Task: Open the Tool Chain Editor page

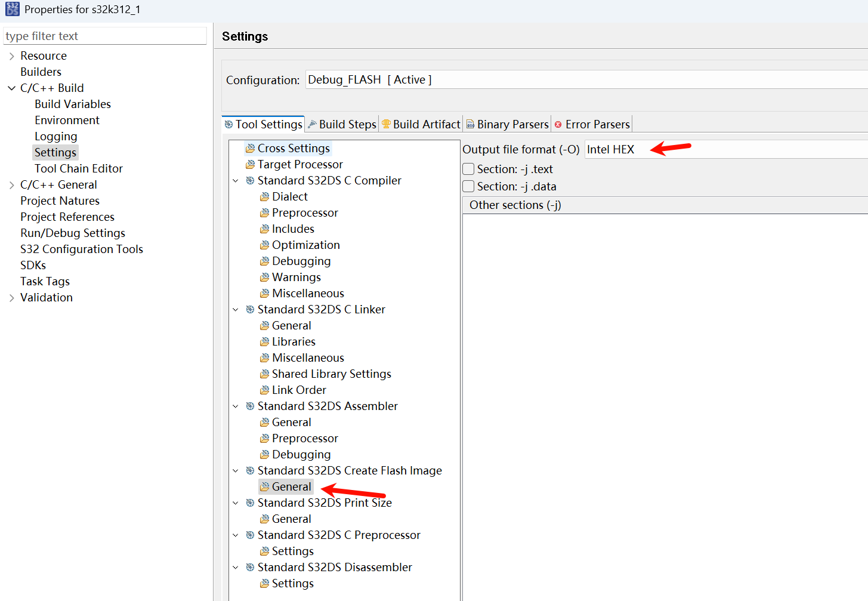Action: [x=79, y=168]
